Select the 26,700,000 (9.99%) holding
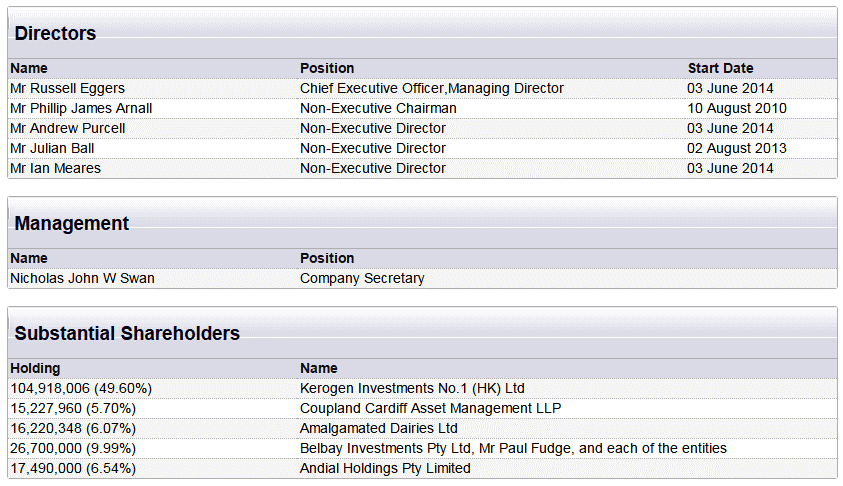843x486 pixels. (73, 448)
